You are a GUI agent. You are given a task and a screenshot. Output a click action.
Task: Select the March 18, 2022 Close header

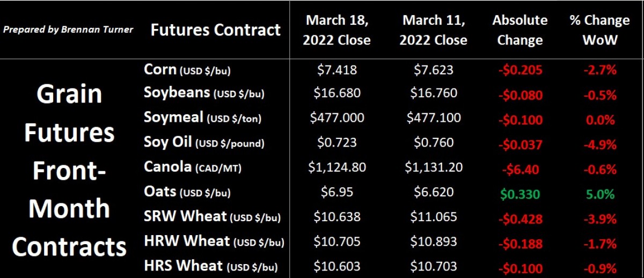click(337, 30)
